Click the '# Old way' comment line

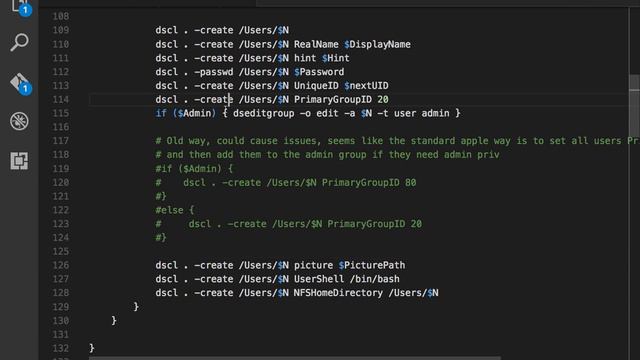[397, 141]
